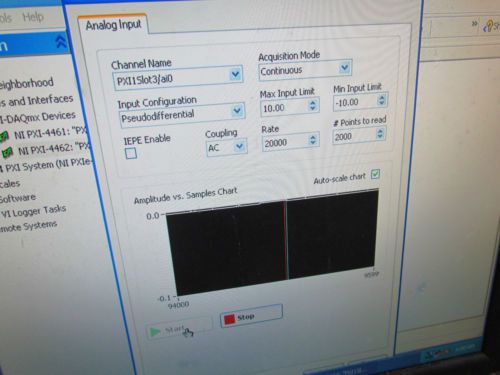Click the NI PXI-4461 device icon
Viewport: 500px width, 375px height.
(x=4, y=136)
